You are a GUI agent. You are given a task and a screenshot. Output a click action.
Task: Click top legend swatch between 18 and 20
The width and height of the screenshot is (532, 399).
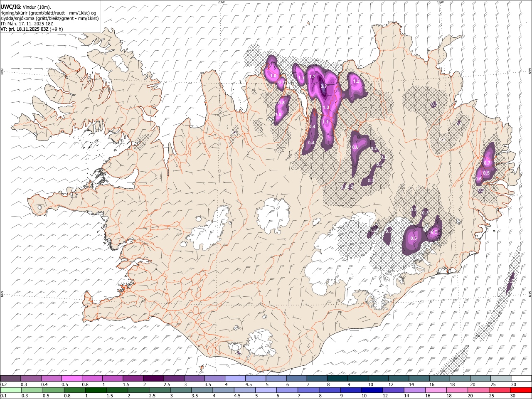tap(459, 378)
